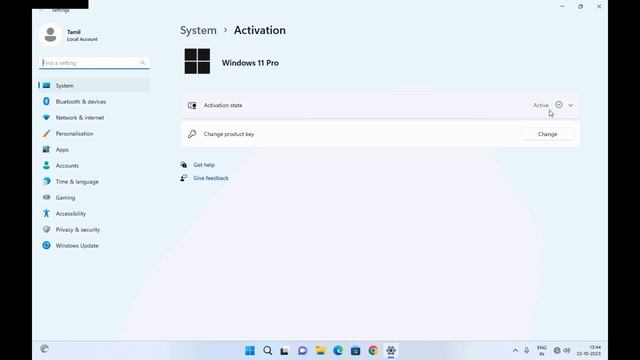Image resolution: width=640 pixels, height=360 pixels.
Task: Open Microsoft Store from the taskbar
Action: point(356,351)
